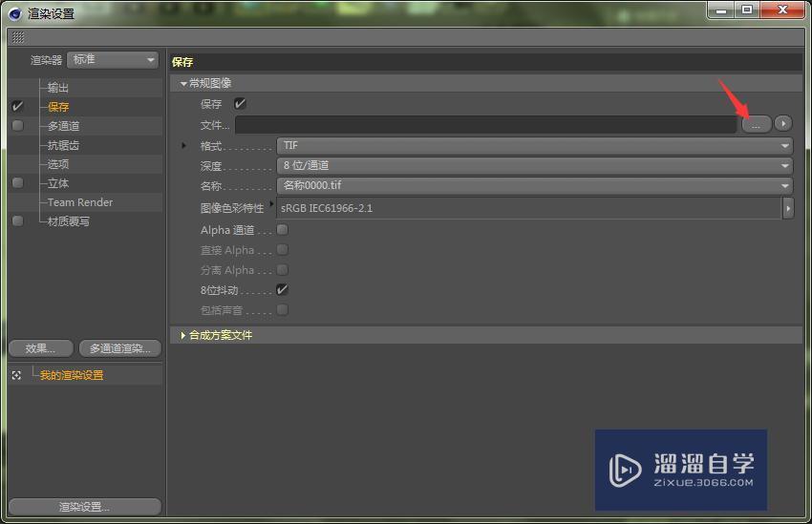The height and width of the screenshot is (524, 812).
Task: Open the 格式 TIF dropdown
Action: pyautogui.click(x=534, y=146)
